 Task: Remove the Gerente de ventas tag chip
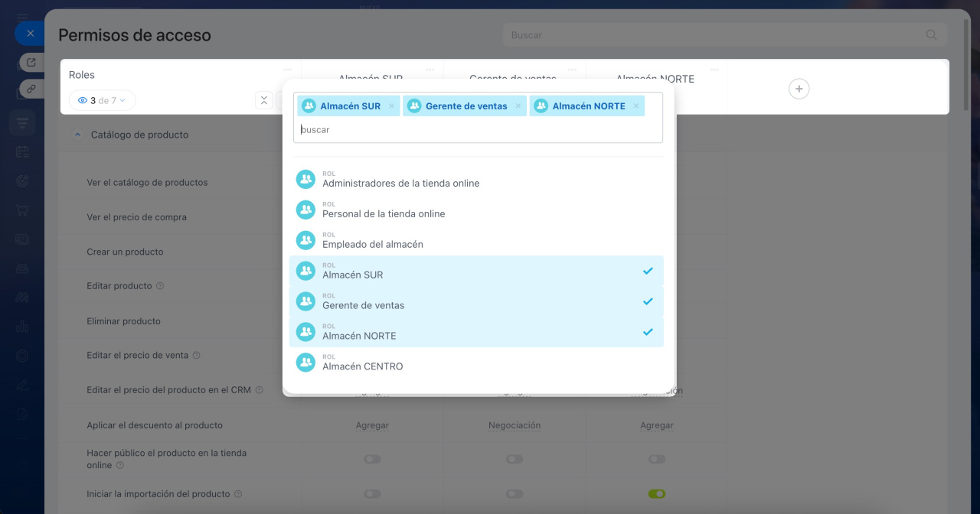click(518, 106)
